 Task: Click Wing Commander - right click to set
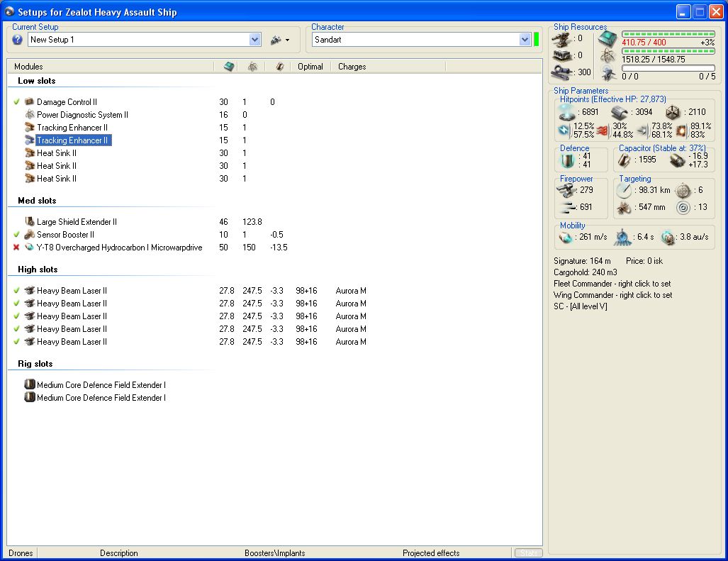point(613,295)
